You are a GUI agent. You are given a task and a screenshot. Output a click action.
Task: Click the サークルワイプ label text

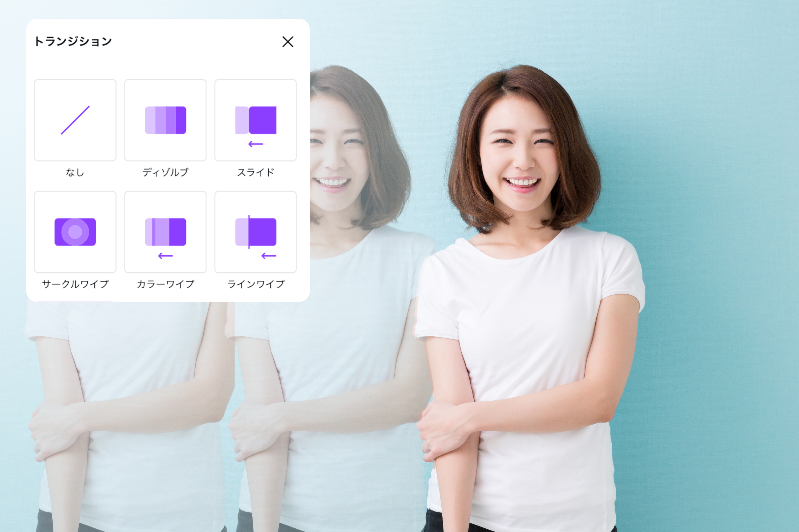click(75, 284)
